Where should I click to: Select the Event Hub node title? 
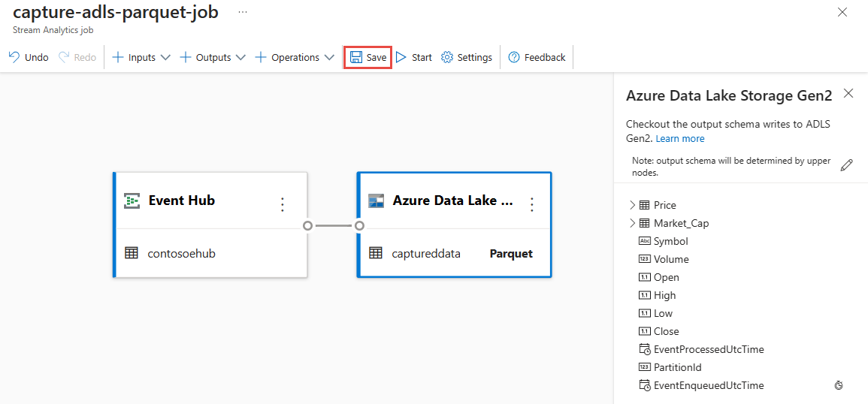click(182, 200)
